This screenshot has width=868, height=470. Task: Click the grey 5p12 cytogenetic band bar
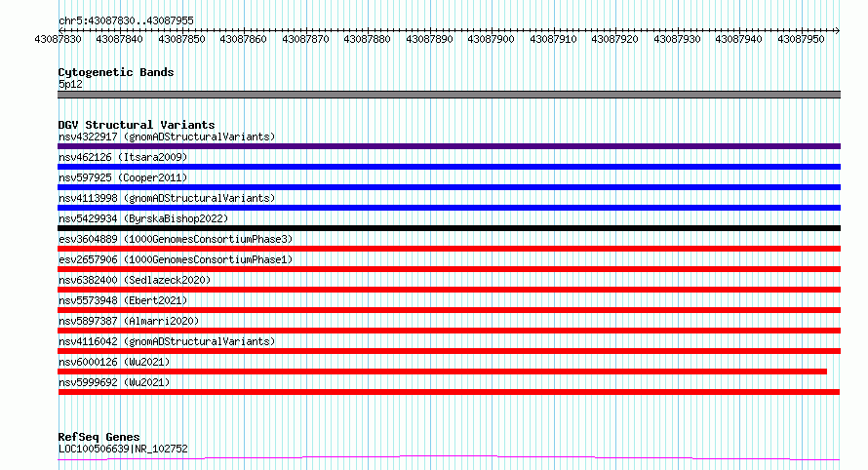coord(449,95)
